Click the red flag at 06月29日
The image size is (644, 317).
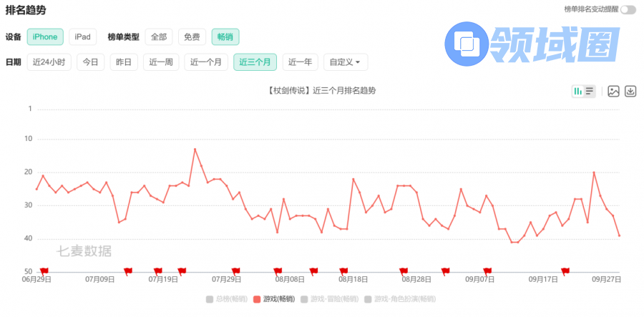(44, 270)
